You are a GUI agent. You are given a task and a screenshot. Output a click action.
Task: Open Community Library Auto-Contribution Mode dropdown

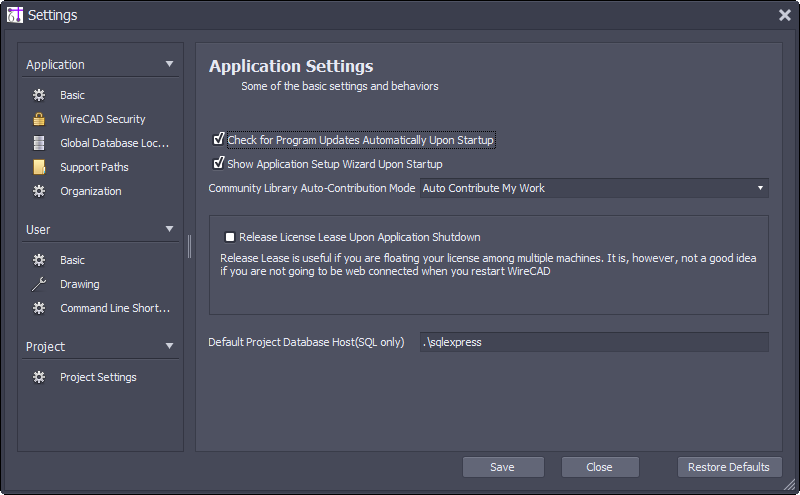pyautogui.click(x=594, y=188)
